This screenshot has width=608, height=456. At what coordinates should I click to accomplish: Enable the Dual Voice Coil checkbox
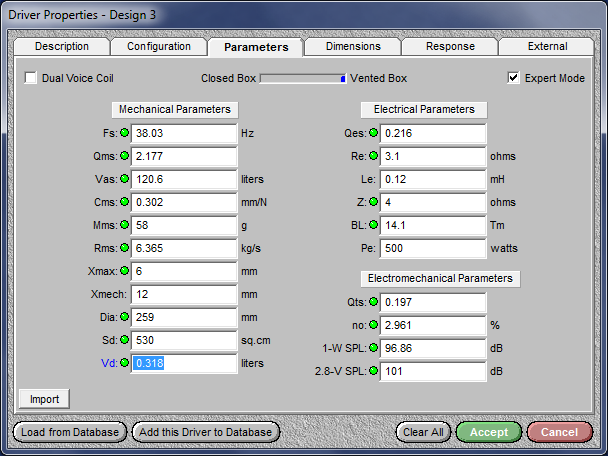point(31,78)
